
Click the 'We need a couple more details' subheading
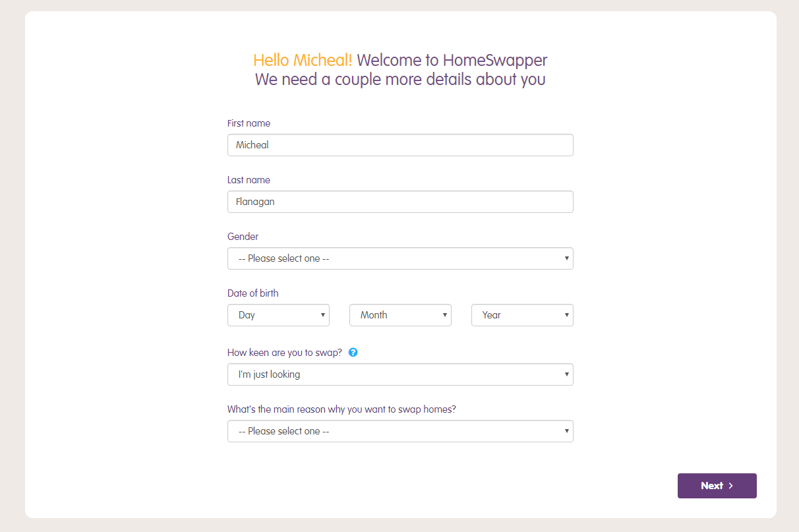pos(400,80)
